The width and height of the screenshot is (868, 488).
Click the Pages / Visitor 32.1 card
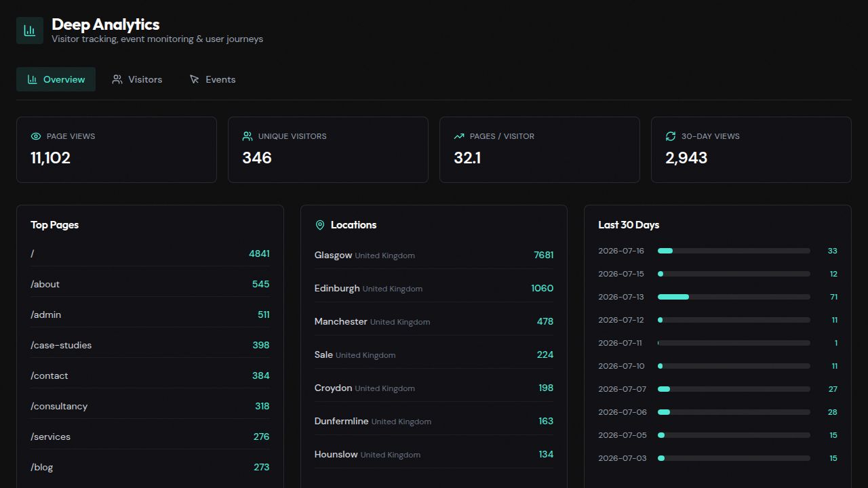[x=540, y=150]
